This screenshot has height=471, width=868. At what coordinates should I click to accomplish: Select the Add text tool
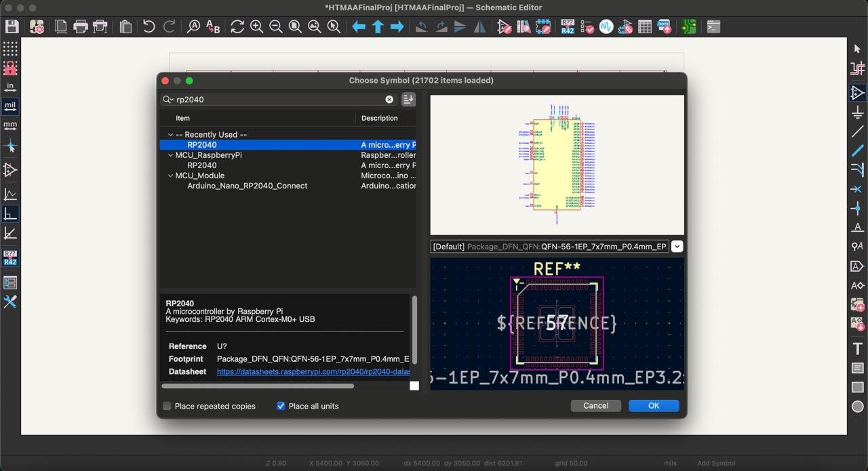coord(858,349)
